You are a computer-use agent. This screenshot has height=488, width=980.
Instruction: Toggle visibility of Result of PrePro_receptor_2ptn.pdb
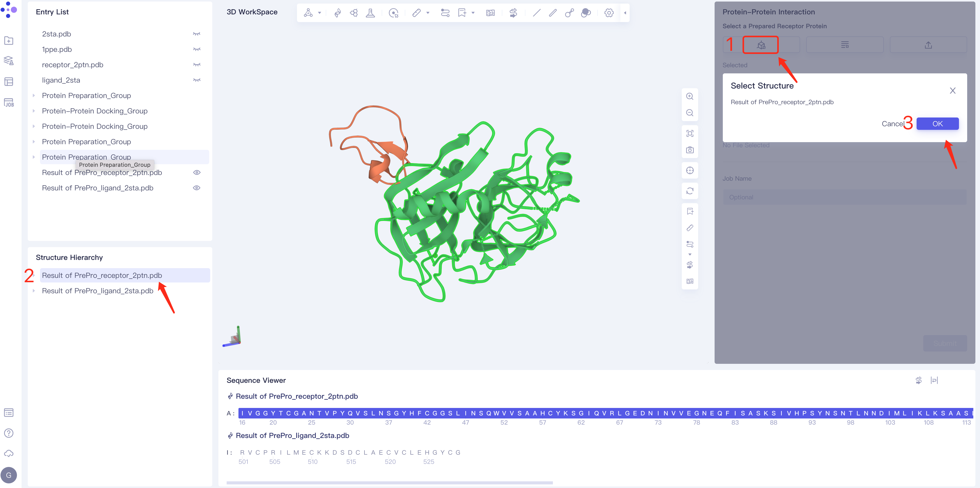(197, 172)
